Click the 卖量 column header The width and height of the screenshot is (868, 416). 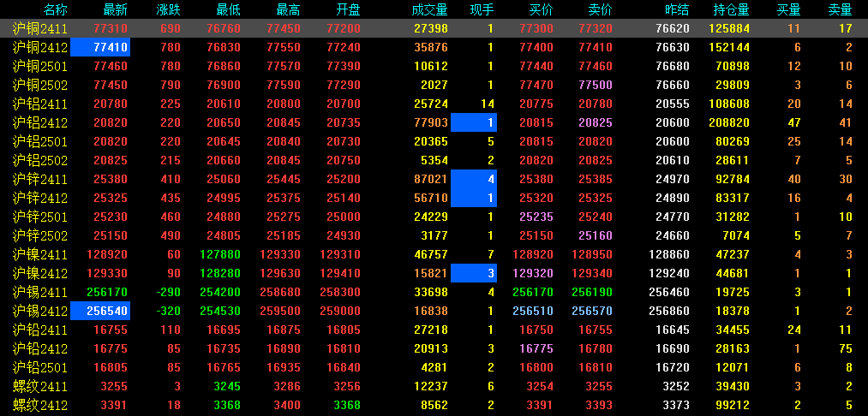tap(840, 9)
